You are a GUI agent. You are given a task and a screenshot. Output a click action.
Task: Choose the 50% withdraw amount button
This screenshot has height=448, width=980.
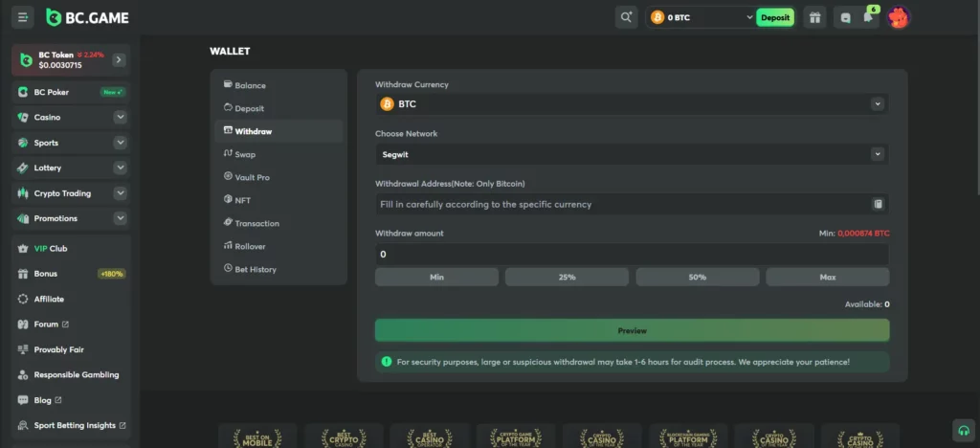697,277
